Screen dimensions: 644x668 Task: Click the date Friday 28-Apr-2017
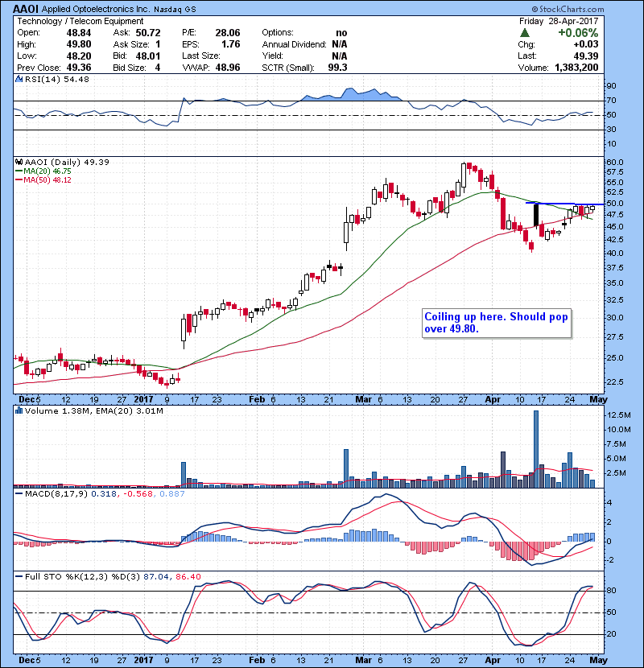click(559, 21)
